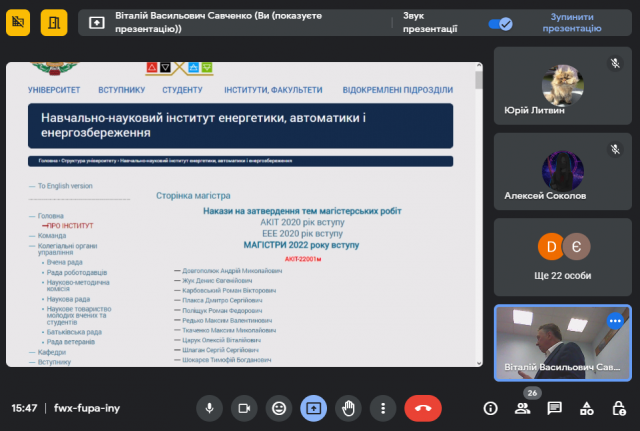Open Рада ветеранів in the sidebar

click(x=71, y=342)
